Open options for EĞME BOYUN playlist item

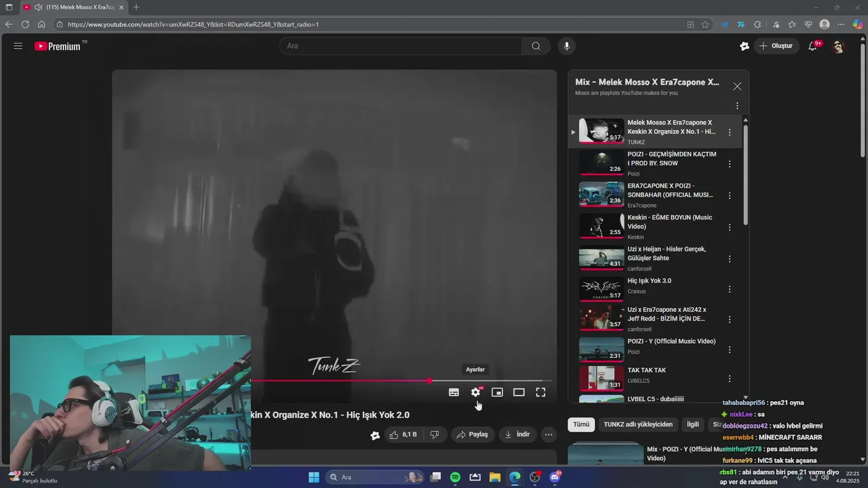click(730, 227)
